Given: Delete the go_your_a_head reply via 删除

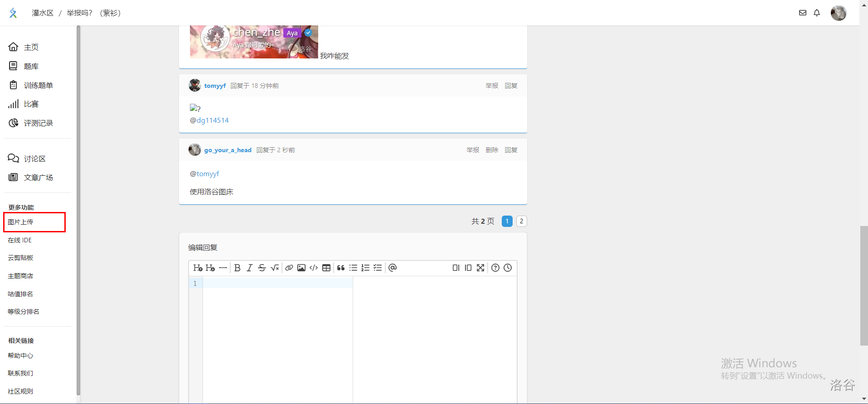Looking at the screenshot, I should coord(492,150).
